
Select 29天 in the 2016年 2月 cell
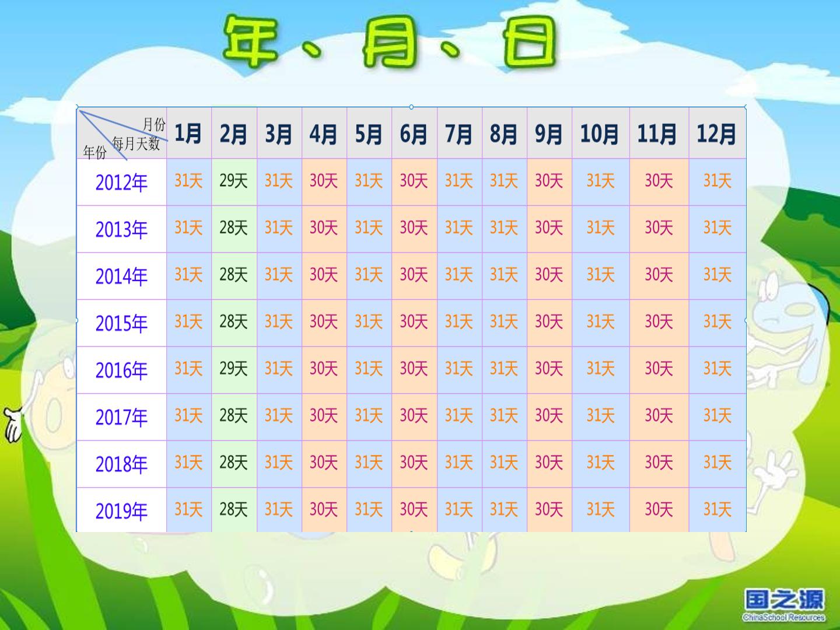pos(233,369)
